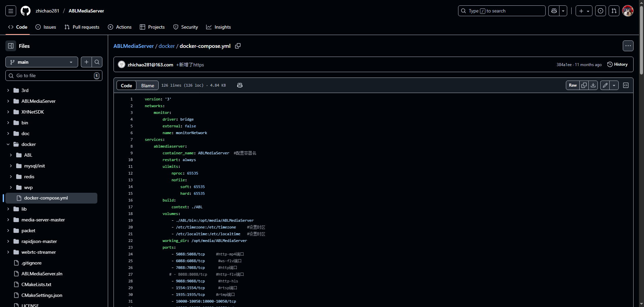Collapse the Files tree side panel
The height and width of the screenshot is (307, 644).
pyautogui.click(x=11, y=46)
